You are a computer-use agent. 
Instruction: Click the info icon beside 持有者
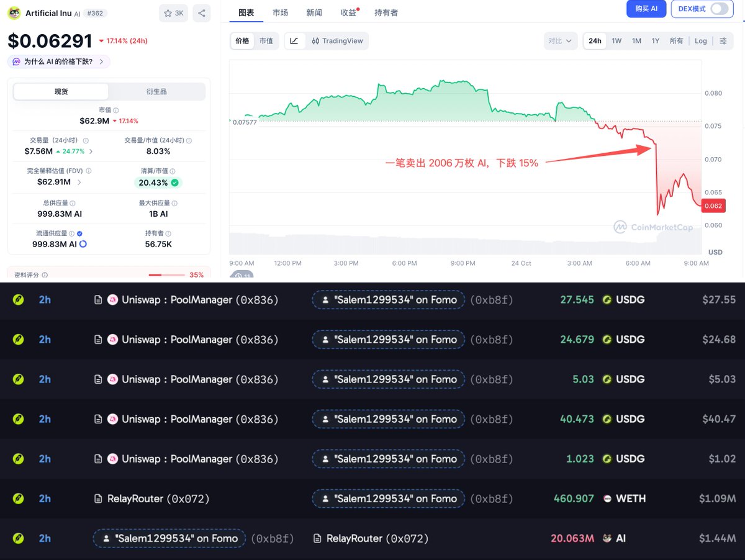coord(168,233)
